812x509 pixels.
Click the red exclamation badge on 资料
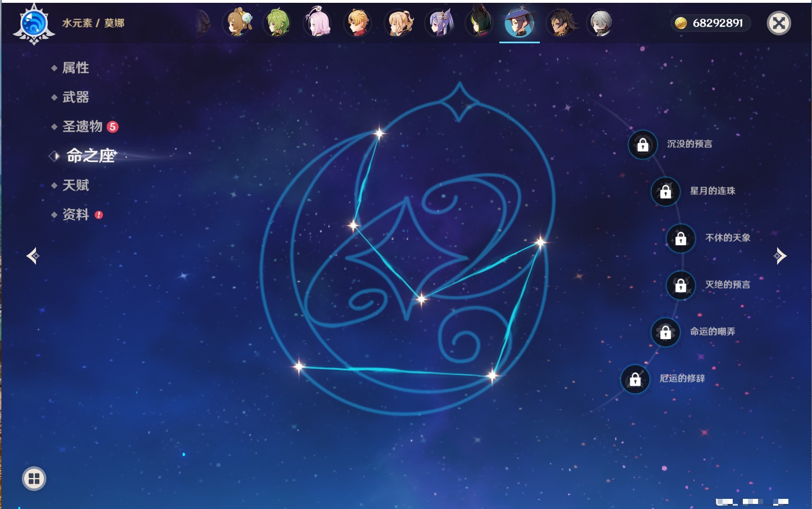[99, 215]
